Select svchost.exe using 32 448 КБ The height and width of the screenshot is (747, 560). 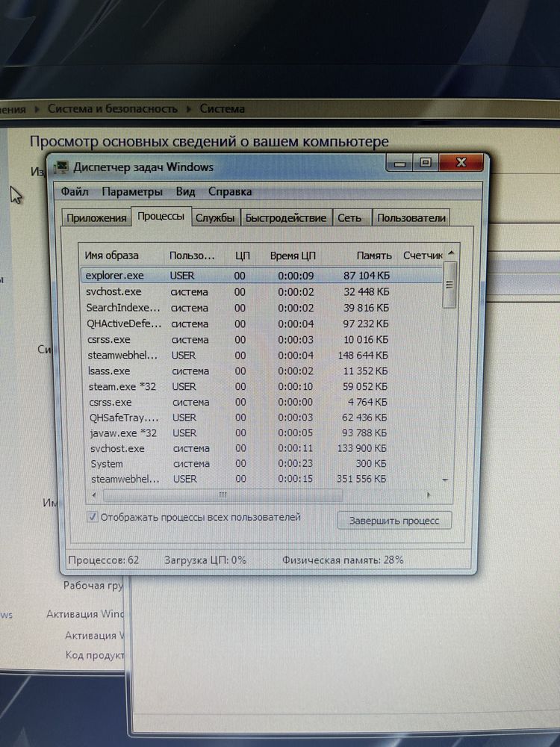[x=262, y=291]
